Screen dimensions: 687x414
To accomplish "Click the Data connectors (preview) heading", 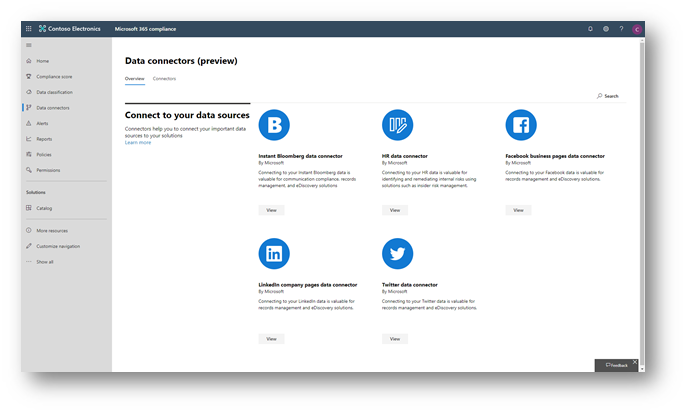I will pos(181,61).
